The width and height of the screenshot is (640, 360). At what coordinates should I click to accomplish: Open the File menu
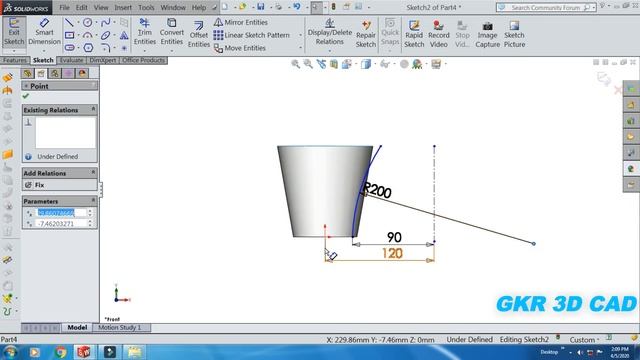tap(64, 7)
